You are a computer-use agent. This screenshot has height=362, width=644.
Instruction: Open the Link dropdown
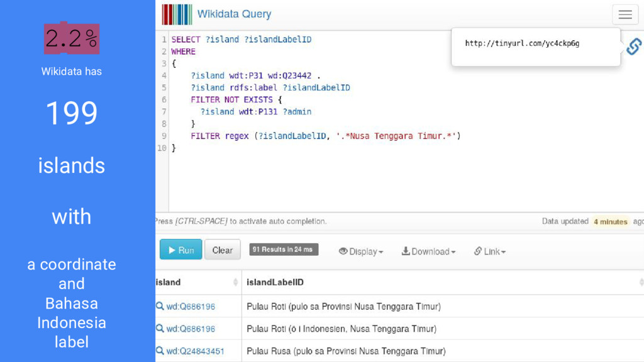pos(489,251)
